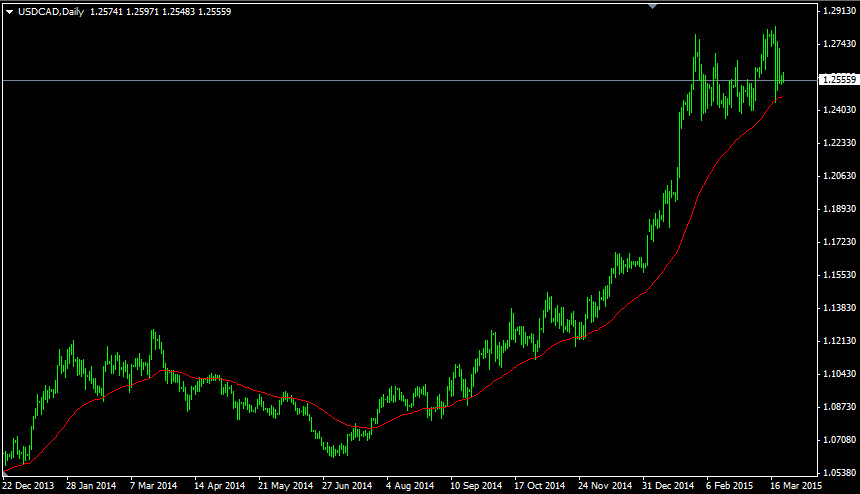Click the 1.07080 price scale label

(x=840, y=439)
